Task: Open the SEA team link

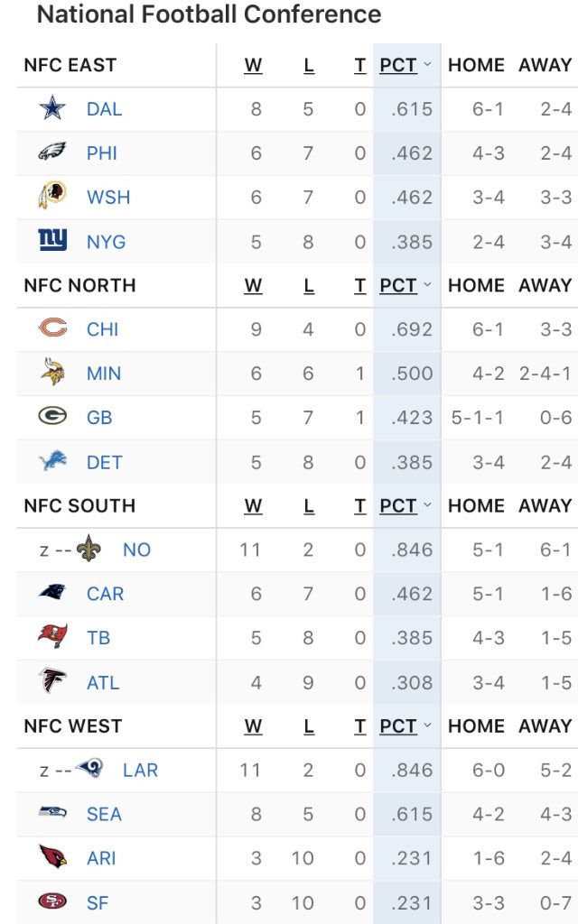Action: tap(104, 814)
